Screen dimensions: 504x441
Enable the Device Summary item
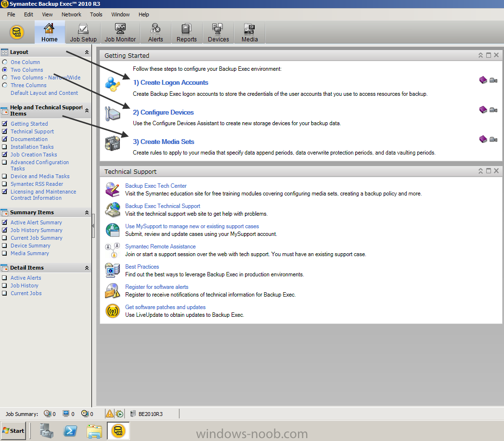point(4,246)
